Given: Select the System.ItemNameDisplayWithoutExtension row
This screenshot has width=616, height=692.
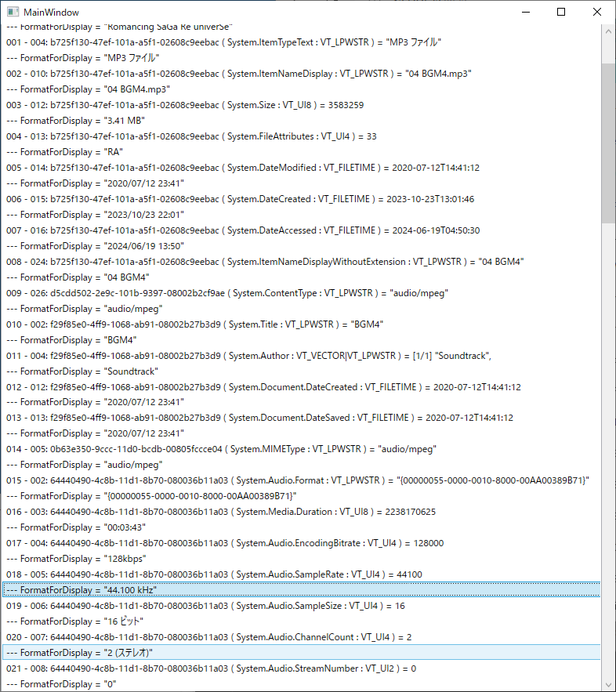Looking at the screenshot, I should click(302, 262).
